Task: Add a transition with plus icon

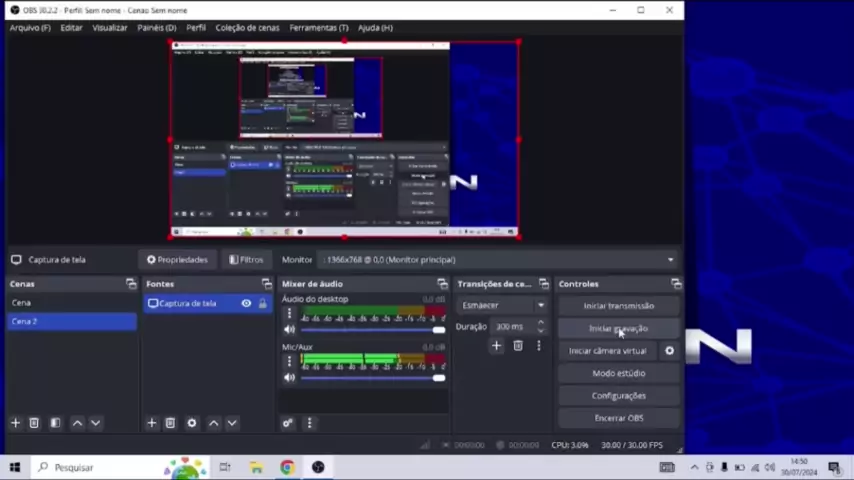Action: click(496, 345)
